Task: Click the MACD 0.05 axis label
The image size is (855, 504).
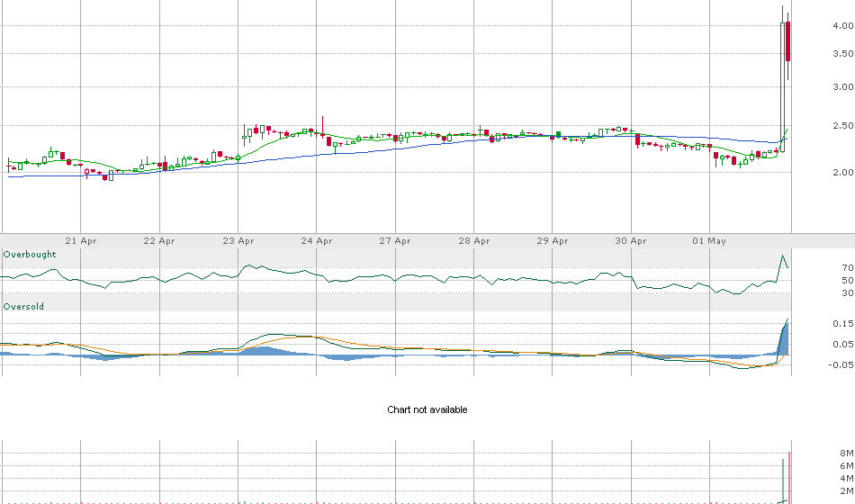Action: pos(843,344)
